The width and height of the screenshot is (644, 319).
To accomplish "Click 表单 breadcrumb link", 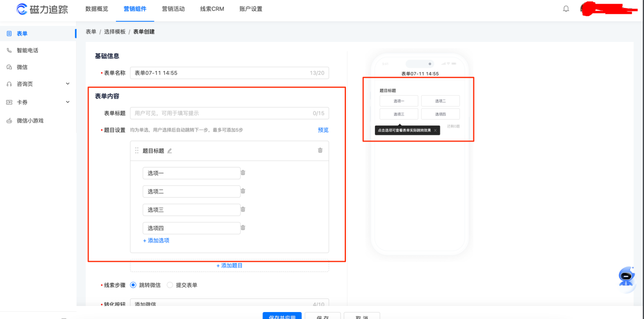I will [x=91, y=31].
